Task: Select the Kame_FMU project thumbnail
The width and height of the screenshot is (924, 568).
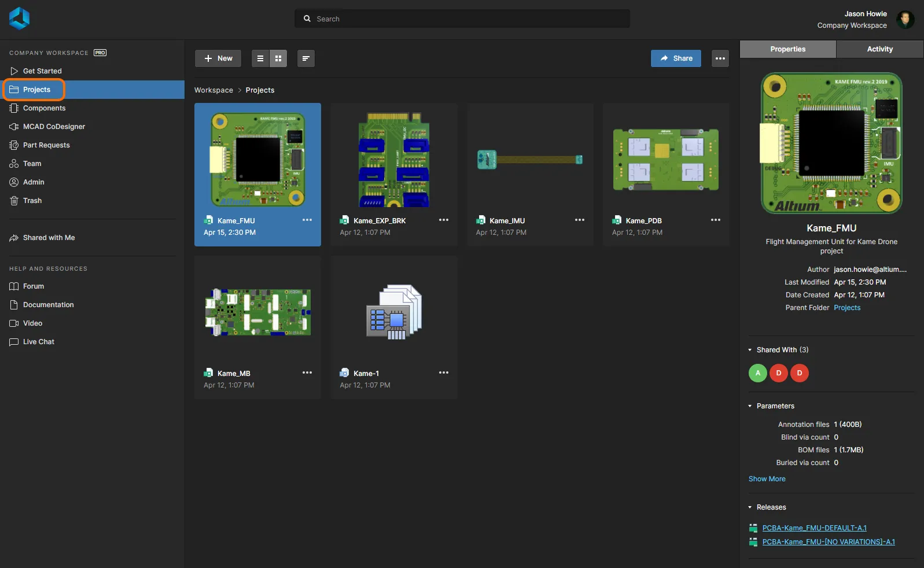Action: [258, 160]
